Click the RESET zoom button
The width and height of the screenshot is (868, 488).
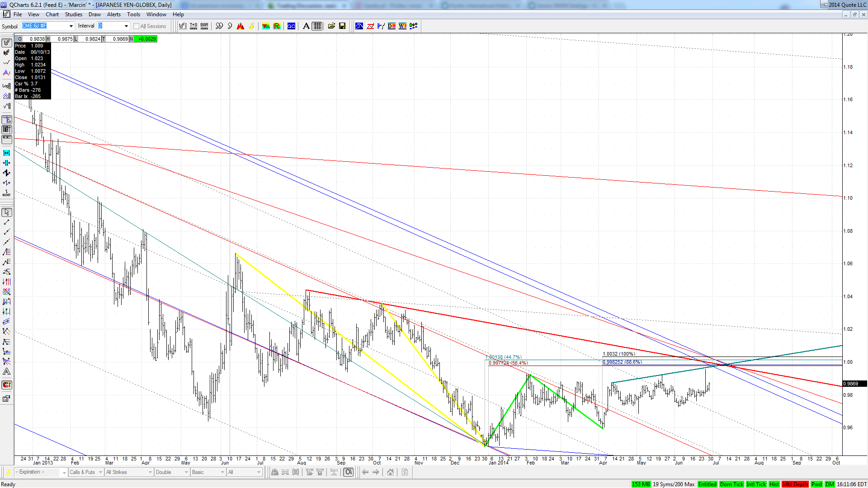[x=6, y=193]
